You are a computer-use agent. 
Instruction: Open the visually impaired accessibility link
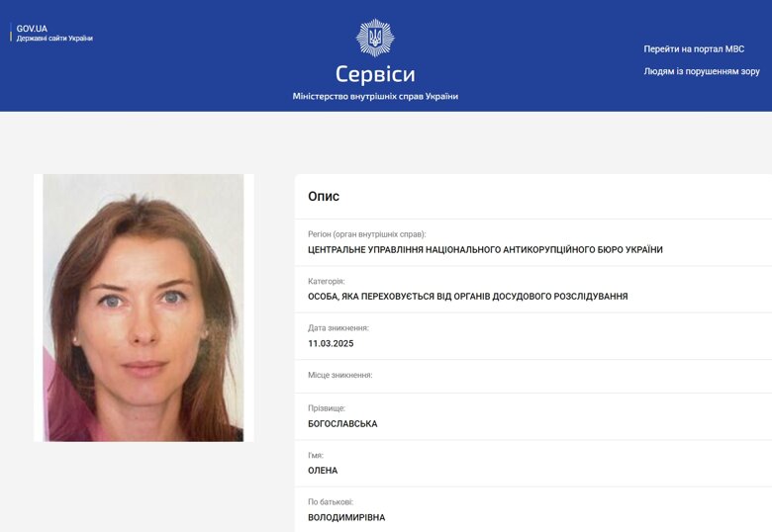[x=702, y=71]
